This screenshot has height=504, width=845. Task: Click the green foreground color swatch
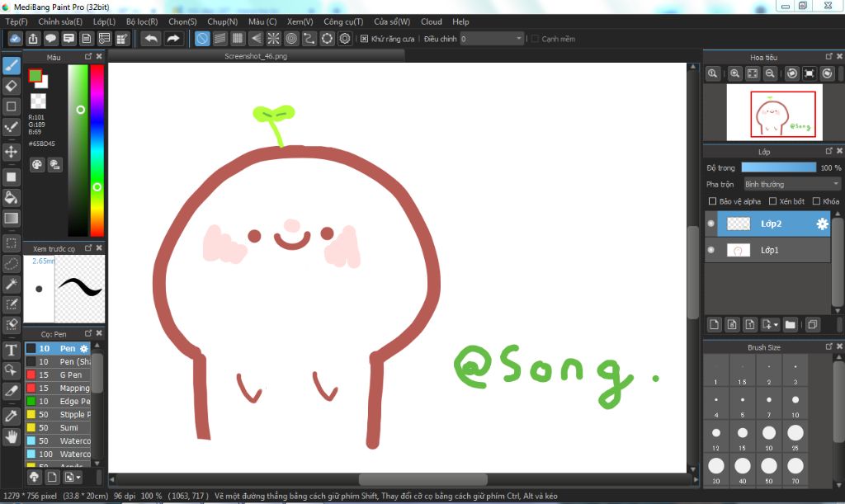click(35, 76)
